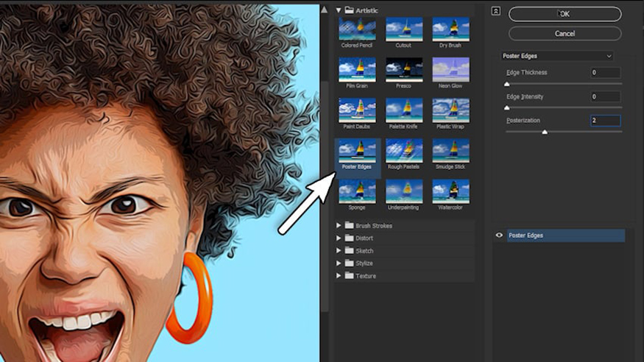Choose the Paint Daubs filter thumbnail

click(357, 110)
